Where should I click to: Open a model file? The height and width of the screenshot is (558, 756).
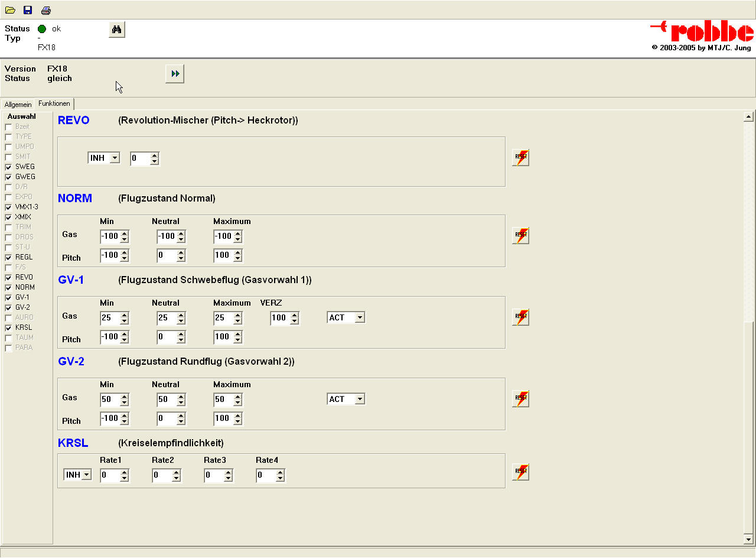click(10, 9)
